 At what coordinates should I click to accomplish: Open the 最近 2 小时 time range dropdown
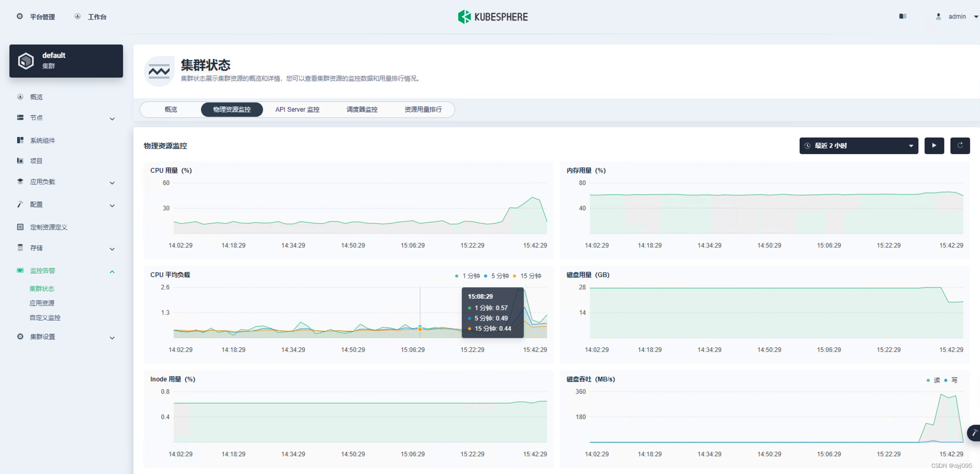coord(859,146)
